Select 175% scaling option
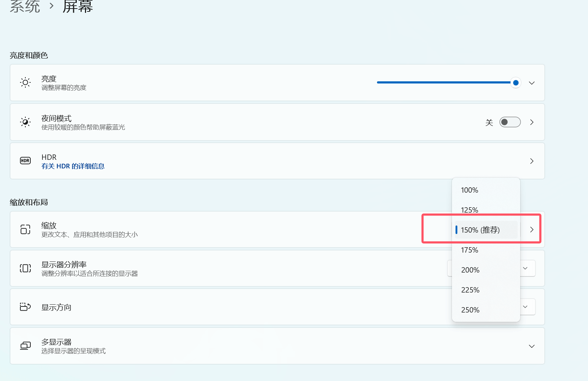 [x=486, y=250]
